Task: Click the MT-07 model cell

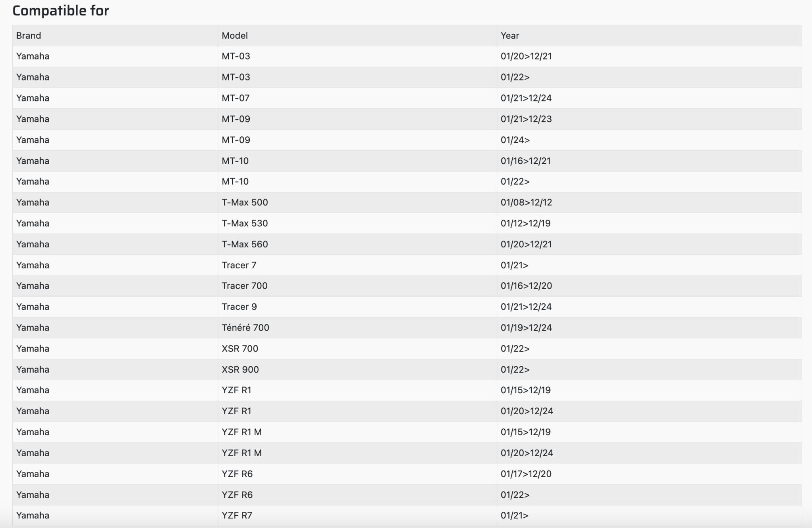Action: [x=236, y=98]
